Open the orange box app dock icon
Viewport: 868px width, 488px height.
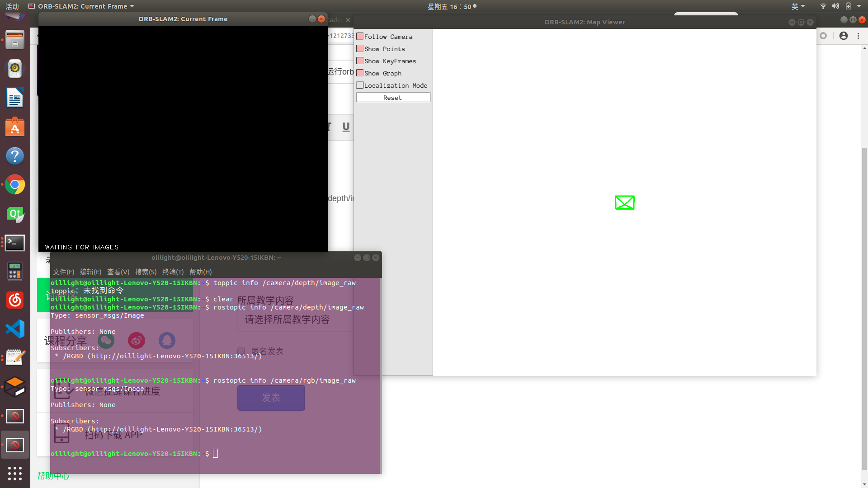coord(15,387)
